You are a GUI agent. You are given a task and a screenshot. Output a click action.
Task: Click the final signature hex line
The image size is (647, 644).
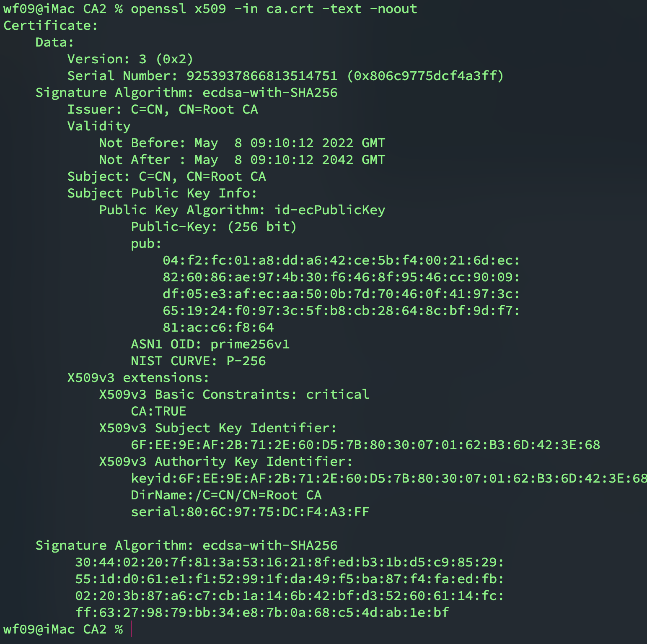coord(262,613)
